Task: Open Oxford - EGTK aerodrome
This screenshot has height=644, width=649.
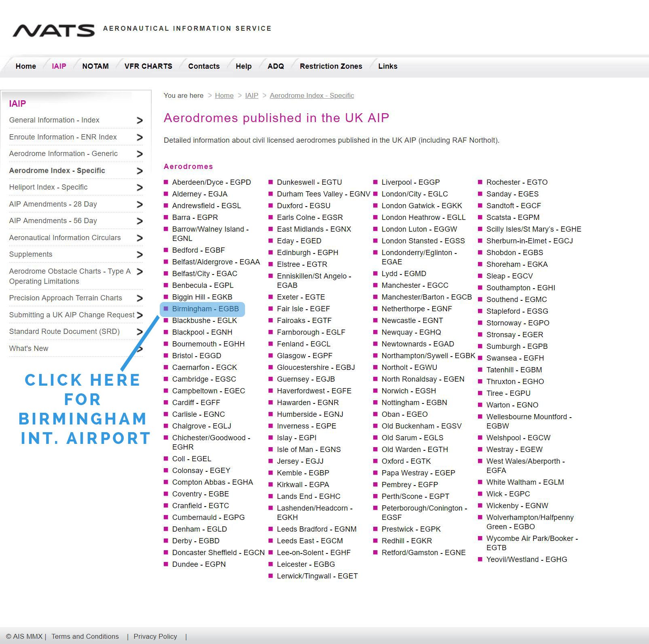Action: click(406, 461)
